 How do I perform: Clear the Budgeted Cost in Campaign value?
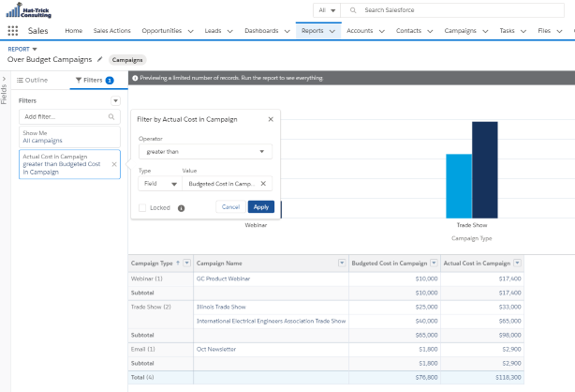point(263,184)
